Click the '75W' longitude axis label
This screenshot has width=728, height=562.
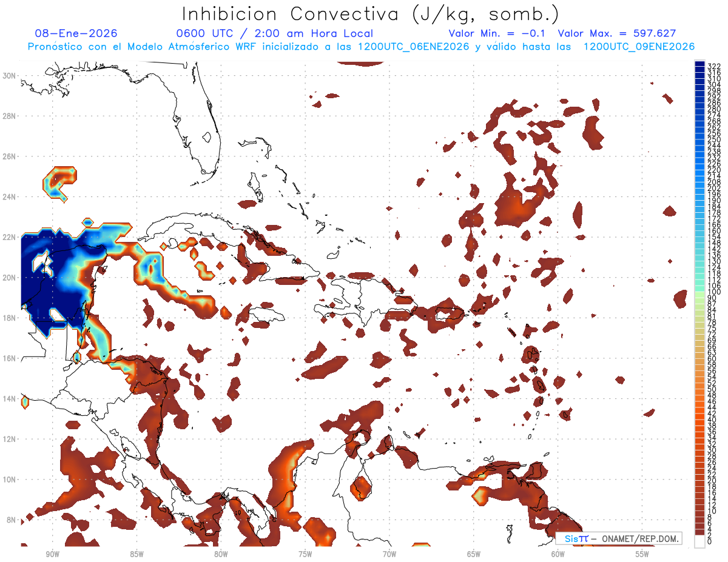tap(305, 554)
